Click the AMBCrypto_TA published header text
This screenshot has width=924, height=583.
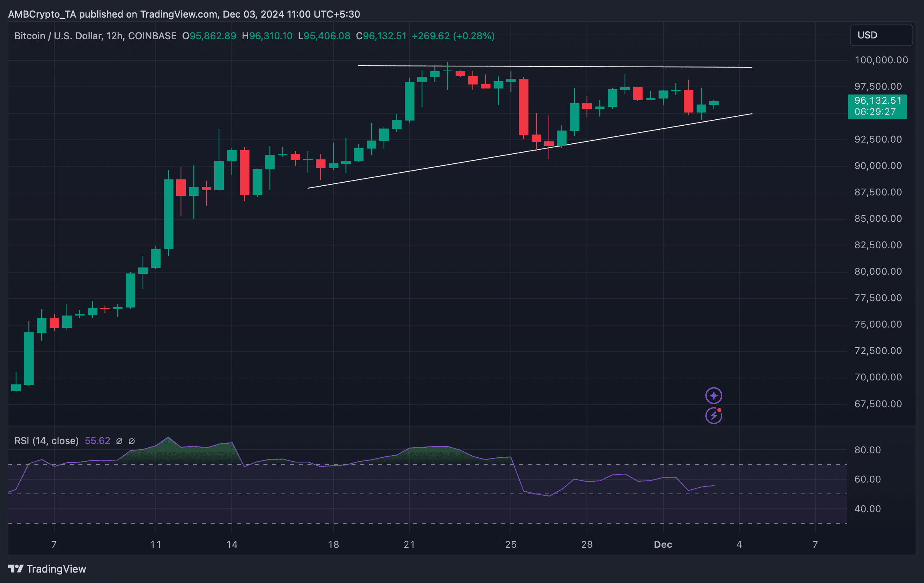(x=184, y=14)
